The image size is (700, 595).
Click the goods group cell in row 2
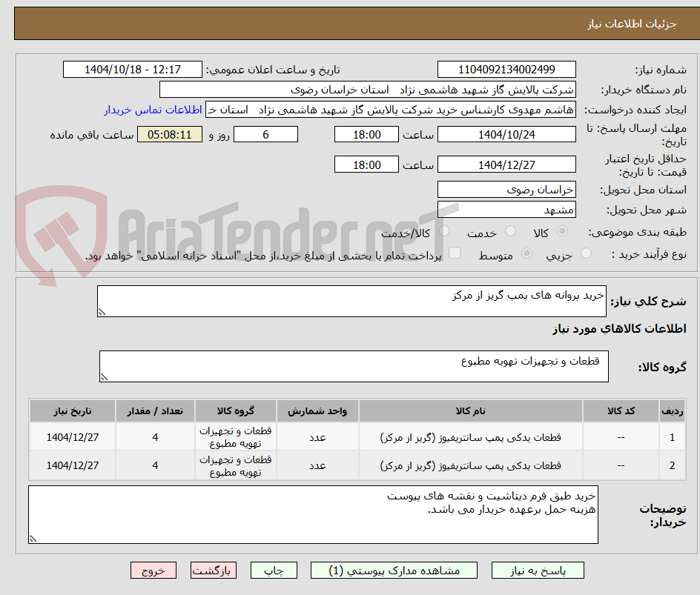tap(235, 465)
